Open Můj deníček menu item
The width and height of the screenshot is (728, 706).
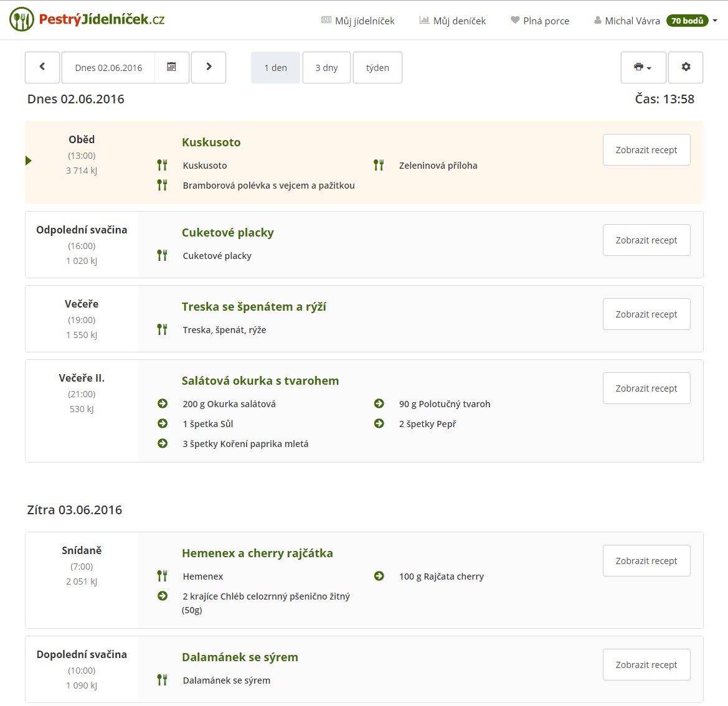coord(453,21)
